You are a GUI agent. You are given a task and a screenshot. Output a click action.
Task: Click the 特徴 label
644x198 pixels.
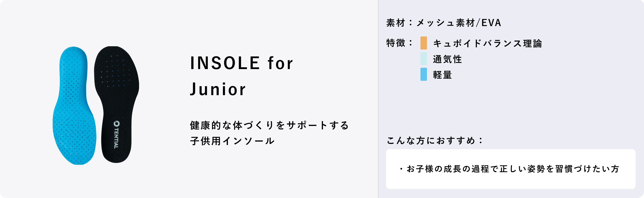(x=395, y=43)
